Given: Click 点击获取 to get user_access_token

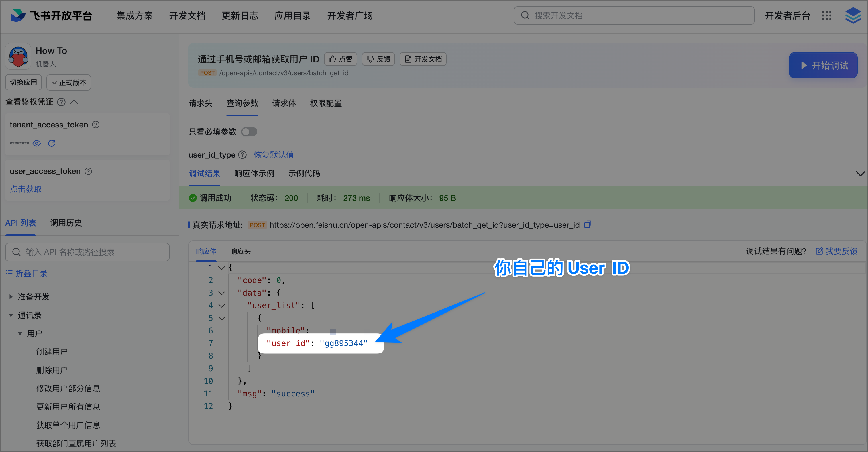Looking at the screenshot, I should [25, 189].
